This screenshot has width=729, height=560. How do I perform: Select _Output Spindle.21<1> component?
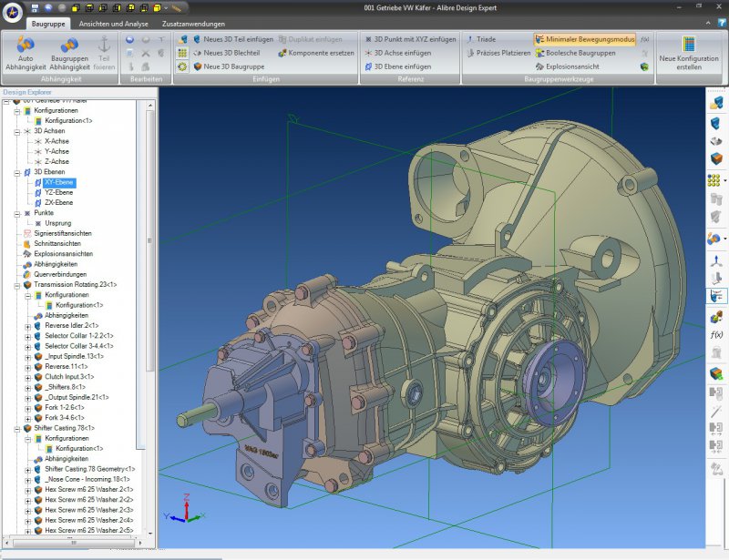coord(77,397)
